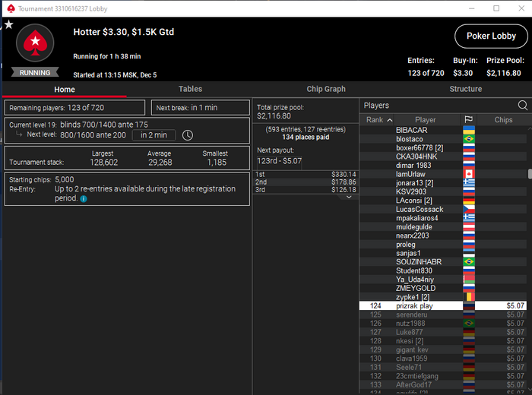The width and height of the screenshot is (532, 395).
Task: Click Canada flag next to IamUrlaw
Action: (x=469, y=174)
